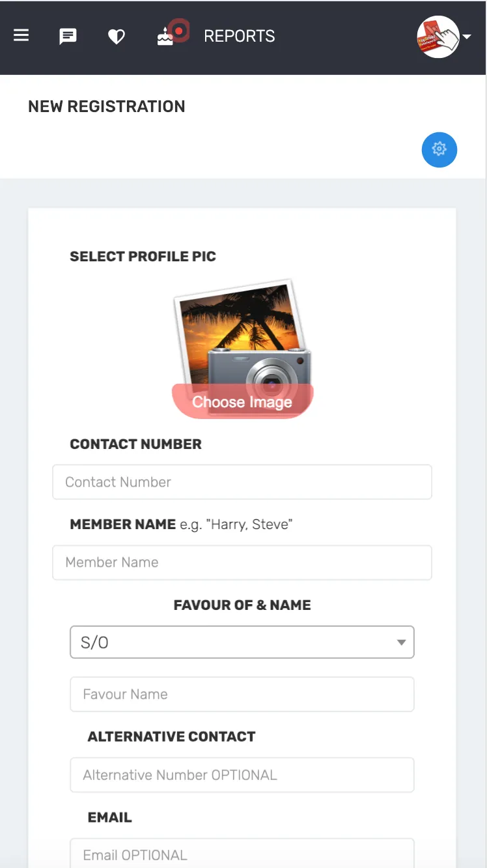Click the MEMBER NAME field label

click(x=123, y=525)
